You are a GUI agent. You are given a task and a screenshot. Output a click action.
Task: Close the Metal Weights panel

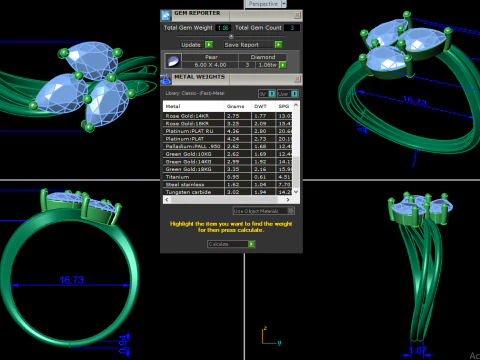297,79
